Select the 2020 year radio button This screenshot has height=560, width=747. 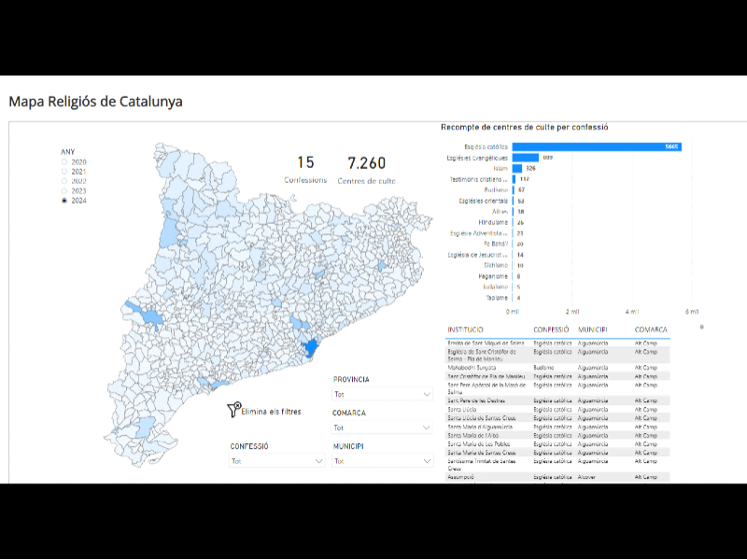pos(64,162)
